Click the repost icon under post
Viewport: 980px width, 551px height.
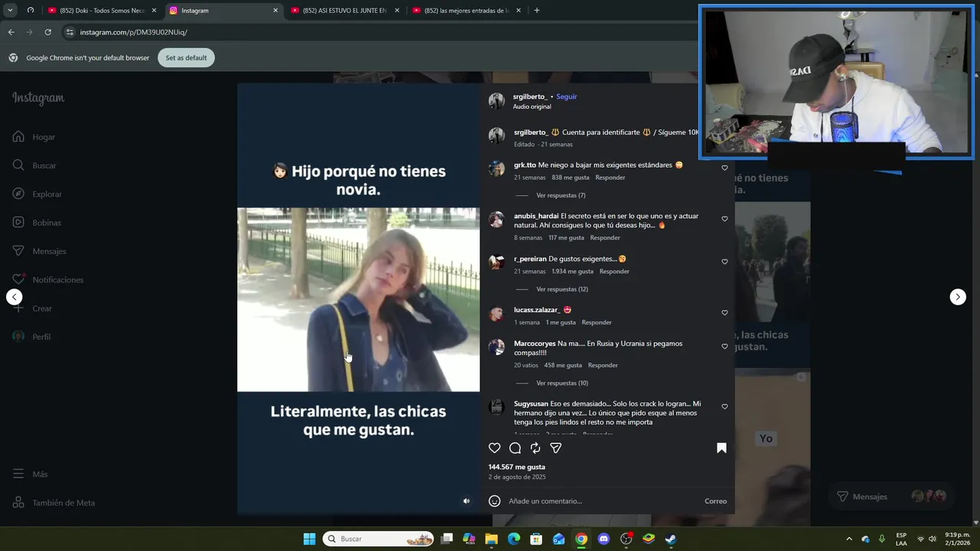point(535,448)
